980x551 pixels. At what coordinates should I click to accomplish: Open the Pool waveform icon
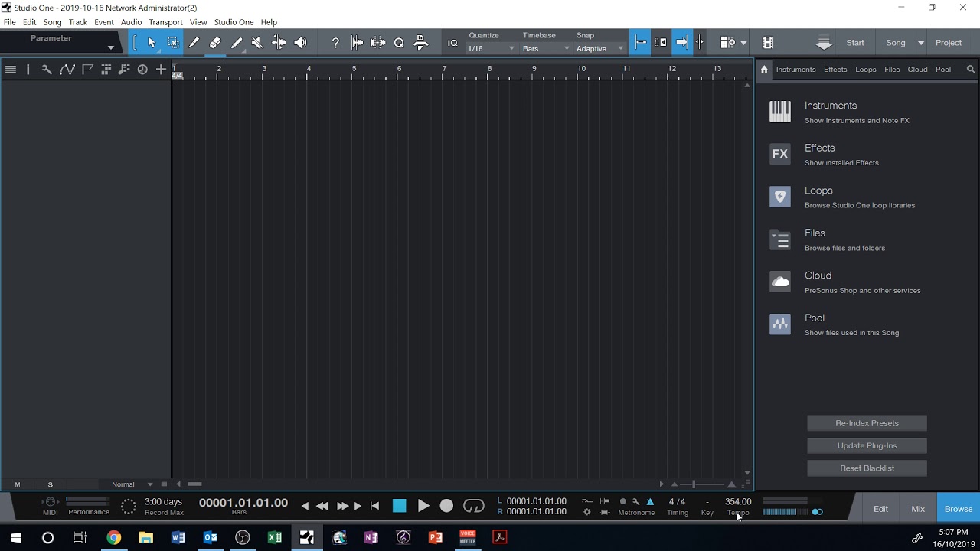tap(780, 324)
